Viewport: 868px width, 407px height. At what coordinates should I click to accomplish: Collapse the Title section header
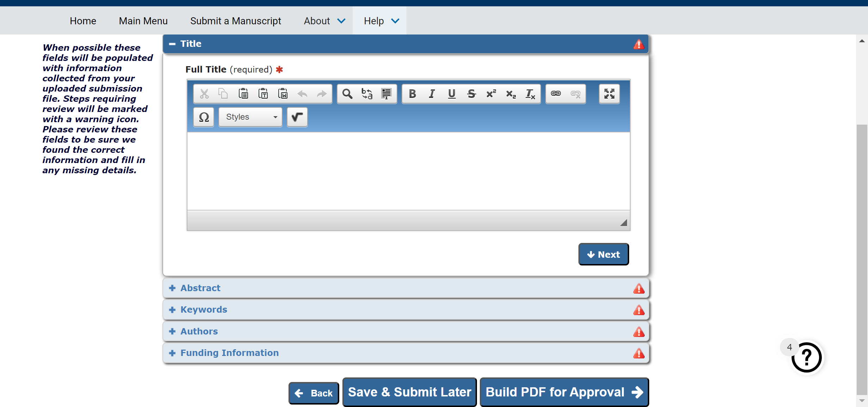click(191, 44)
